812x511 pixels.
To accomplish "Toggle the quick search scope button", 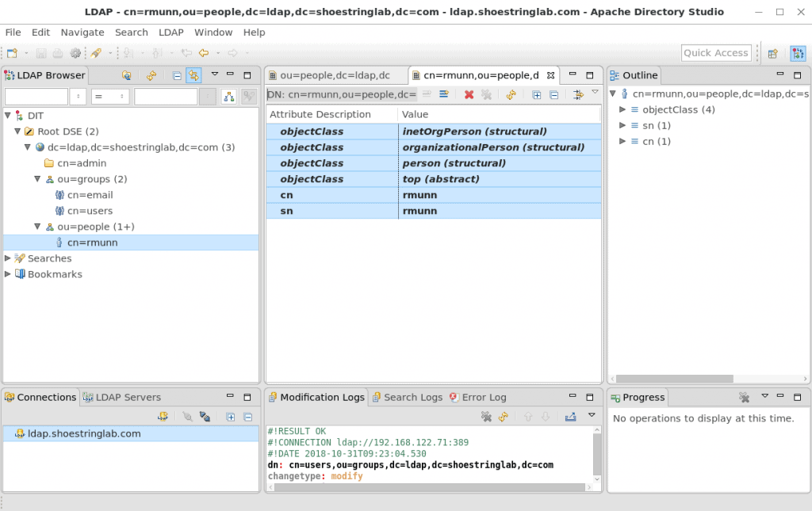I will (228, 97).
